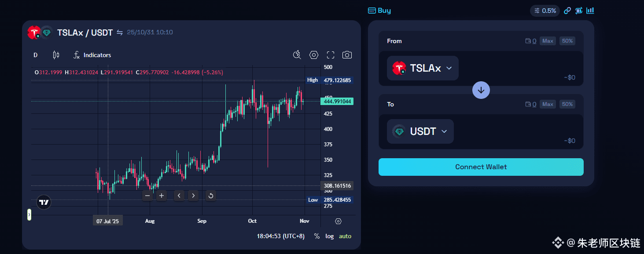The width and height of the screenshot is (644, 254).
Task: Click the quick search lightning icon
Action: tap(297, 55)
